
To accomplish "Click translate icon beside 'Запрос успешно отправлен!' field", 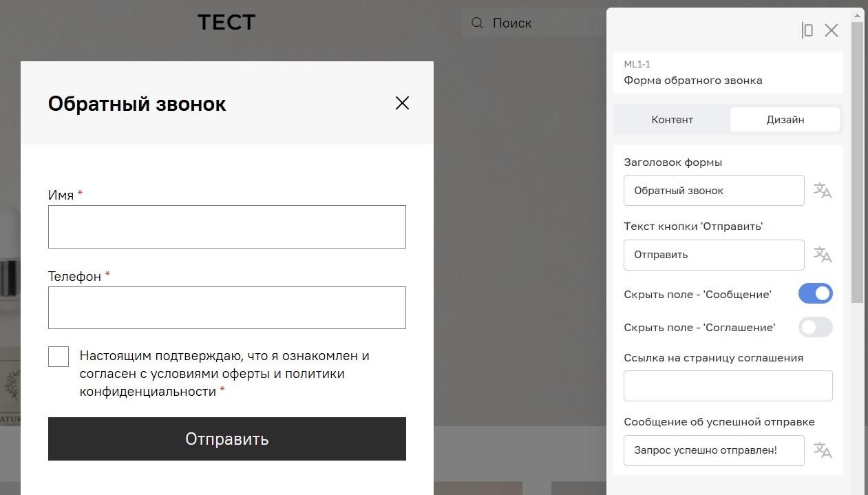I will [823, 450].
